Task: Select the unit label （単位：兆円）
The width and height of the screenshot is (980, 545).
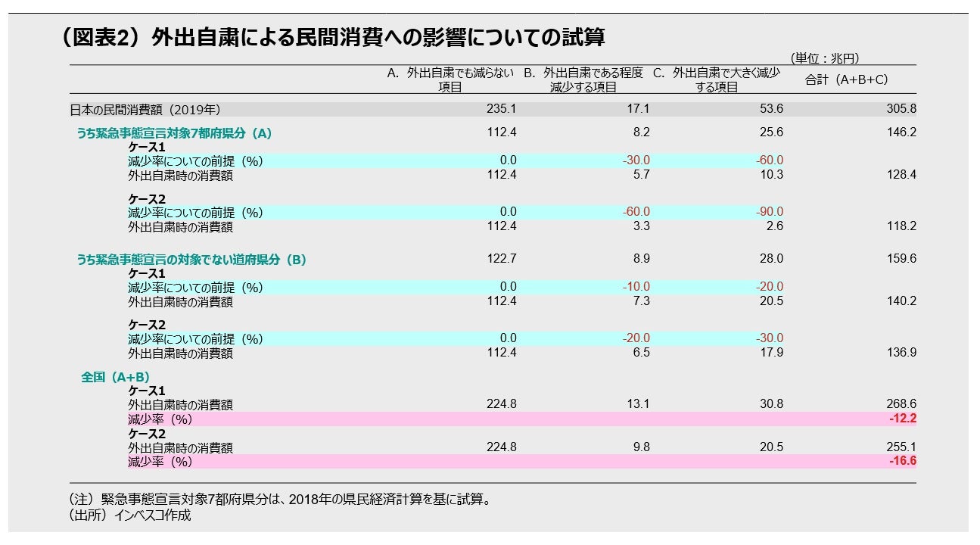Action: click(823, 58)
